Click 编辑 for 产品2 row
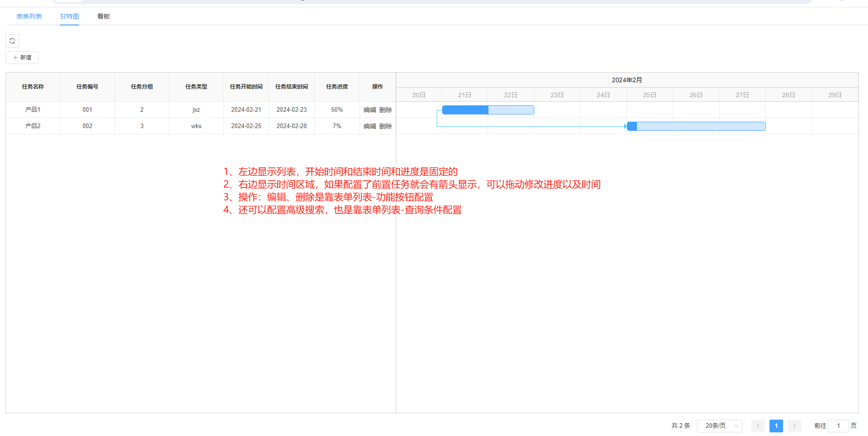Image resolution: width=868 pixels, height=436 pixels. 370,126
